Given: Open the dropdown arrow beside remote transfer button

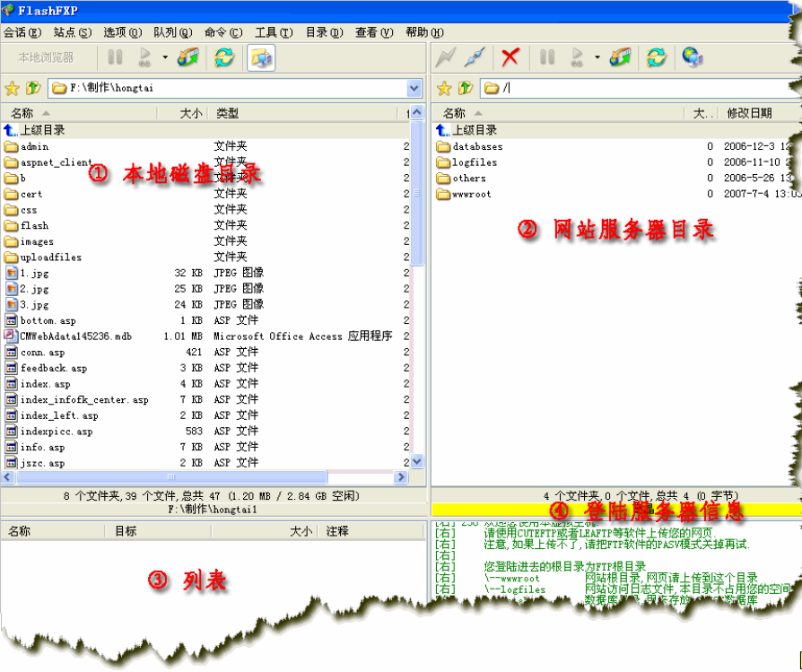Looking at the screenshot, I should 597,58.
